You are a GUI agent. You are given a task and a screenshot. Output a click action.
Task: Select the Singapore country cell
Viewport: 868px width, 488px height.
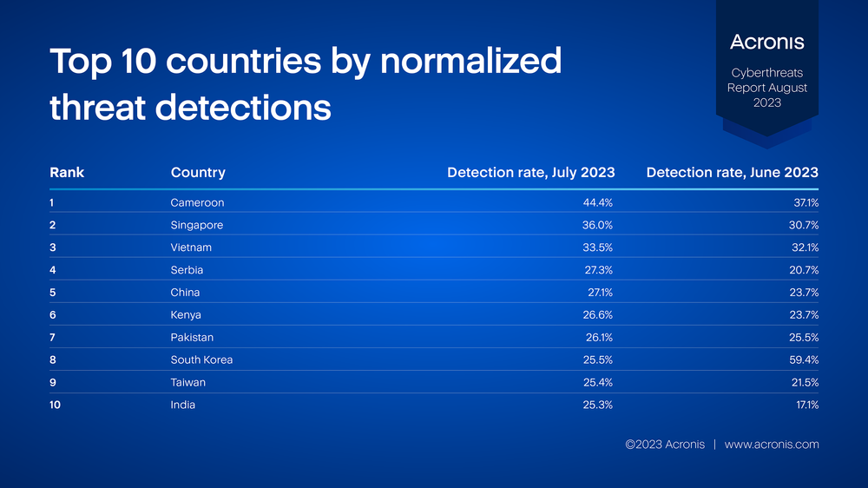[196, 225]
